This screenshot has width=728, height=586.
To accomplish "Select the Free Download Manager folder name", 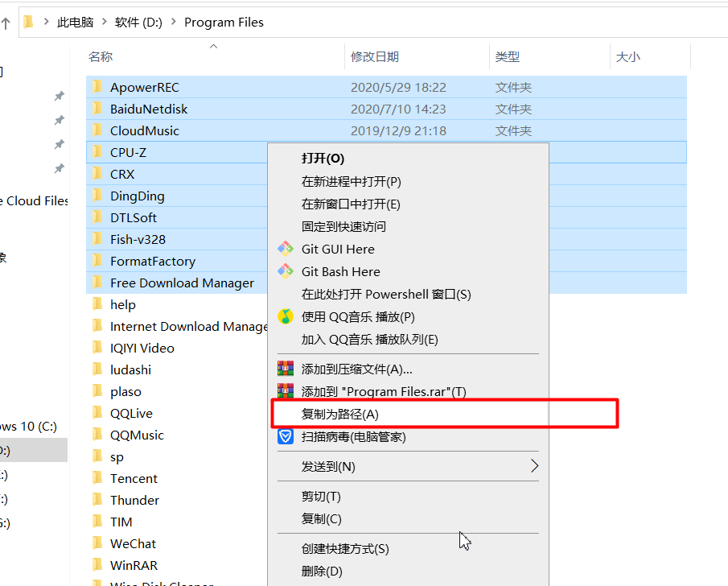I will pyautogui.click(x=182, y=283).
